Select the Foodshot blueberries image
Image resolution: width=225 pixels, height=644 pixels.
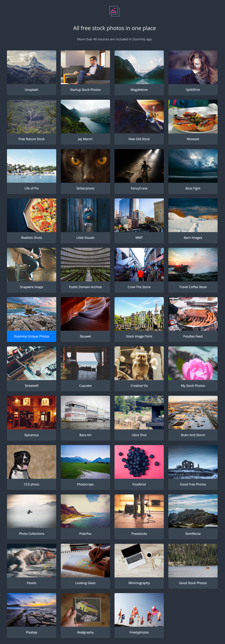pyautogui.click(x=139, y=462)
